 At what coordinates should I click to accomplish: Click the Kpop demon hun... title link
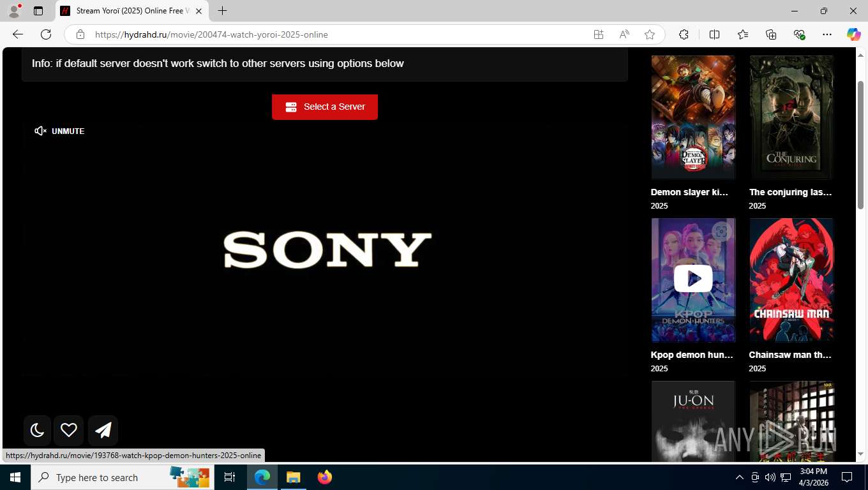click(x=692, y=355)
